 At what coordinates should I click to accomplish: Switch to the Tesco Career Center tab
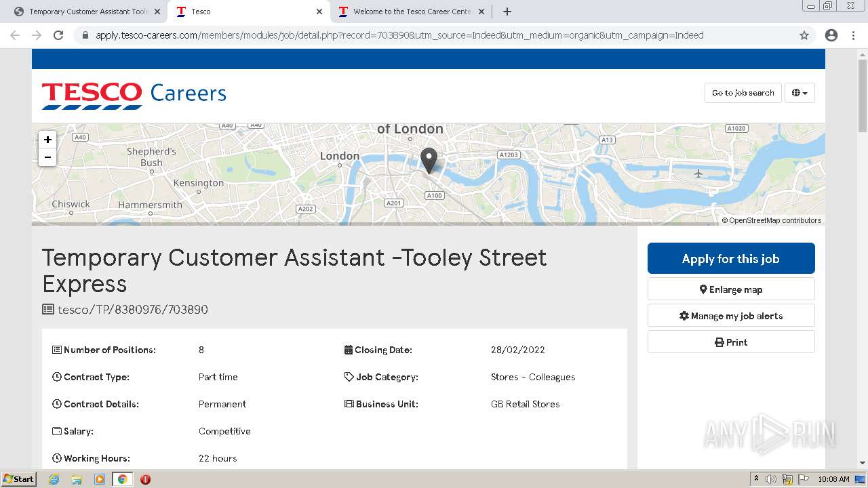(412, 12)
